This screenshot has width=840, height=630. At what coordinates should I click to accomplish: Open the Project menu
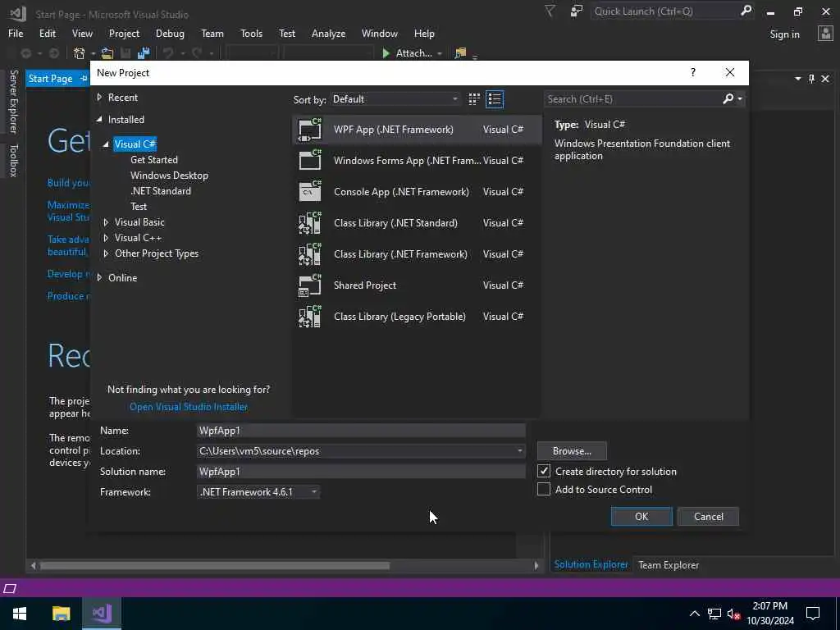(124, 33)
